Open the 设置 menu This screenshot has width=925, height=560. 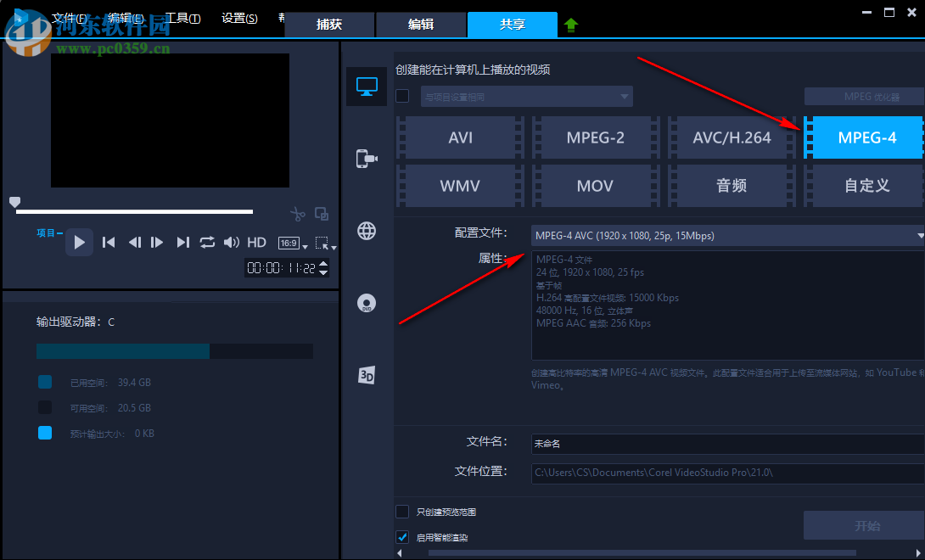pyautogui.click(x=239, y=17)
